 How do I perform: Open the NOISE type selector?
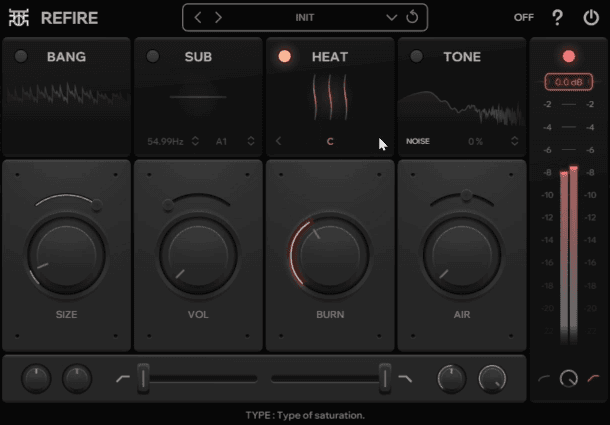tap(418, 141)
